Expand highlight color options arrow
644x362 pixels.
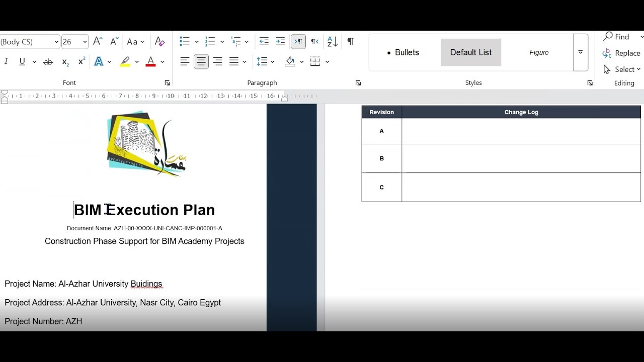pyautogui.click(x=136, y=62)
